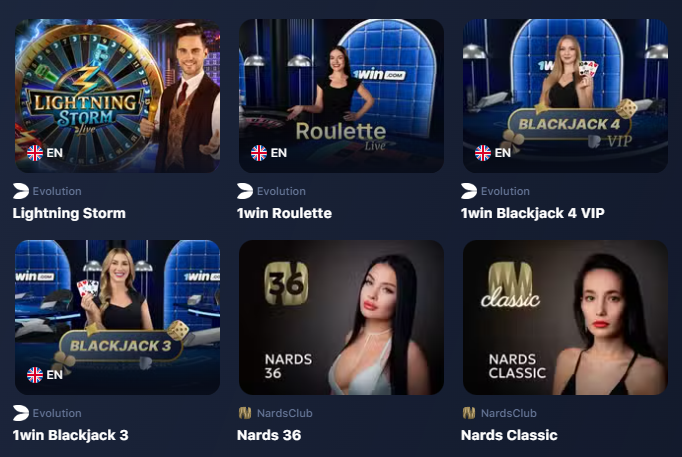Open the 1win Roulette live thumbnail

341,96
